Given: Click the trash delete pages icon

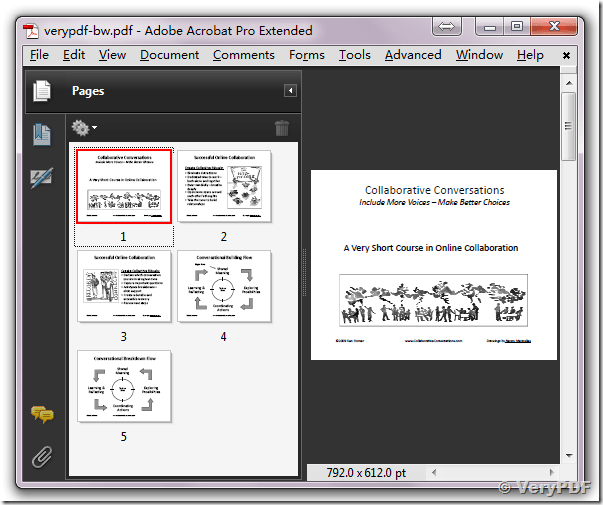Looking at the screenshot, I should (x=282, y=128).
